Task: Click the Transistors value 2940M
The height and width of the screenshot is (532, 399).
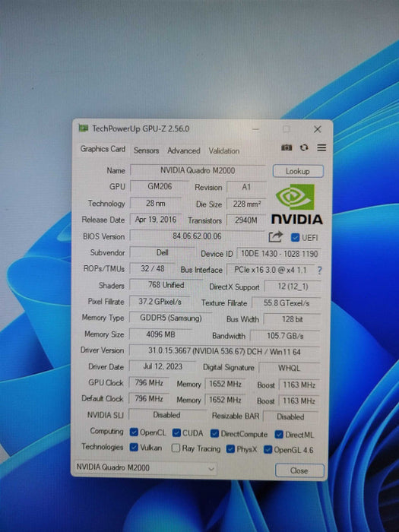Action: [x=246, y=220]
